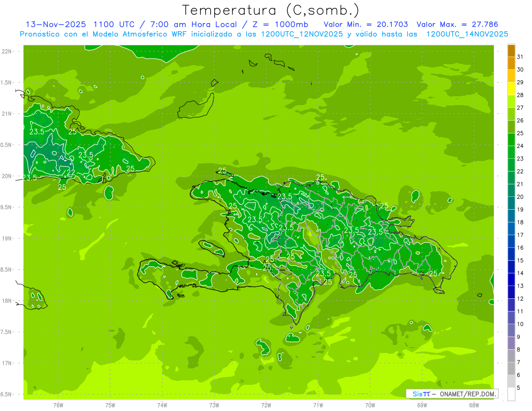Click the 'Temperatura (C,somb.)' map title
This screenshot has height=411, width=532.
coord(271,10)
